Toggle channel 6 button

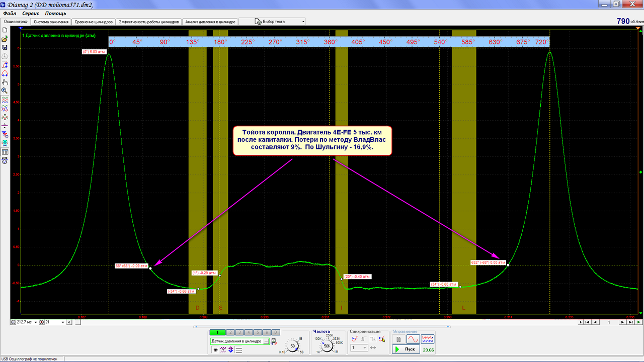coord(267,332)
